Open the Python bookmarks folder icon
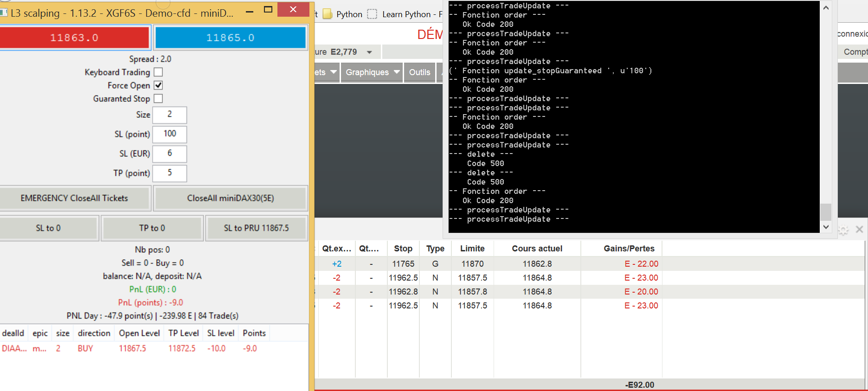 pos(328,14)
